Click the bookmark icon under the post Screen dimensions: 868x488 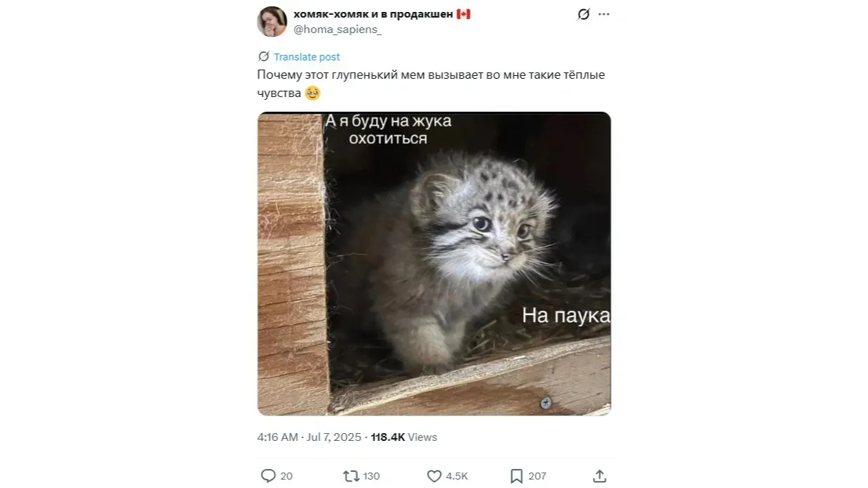click(516, 475)
